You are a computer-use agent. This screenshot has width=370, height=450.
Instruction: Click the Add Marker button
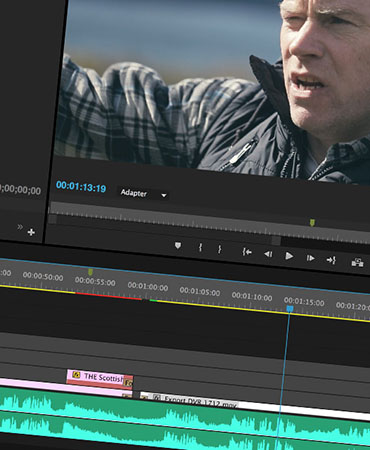pyautogui.click(x=178, y=246)
